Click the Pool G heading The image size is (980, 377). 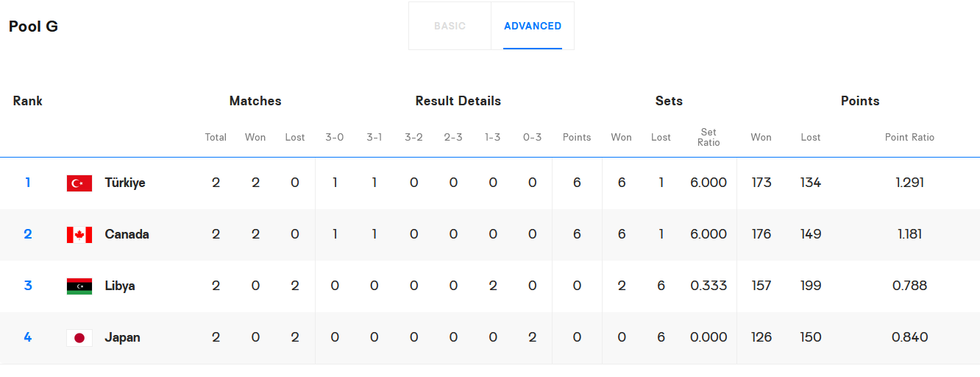(33, 27)
